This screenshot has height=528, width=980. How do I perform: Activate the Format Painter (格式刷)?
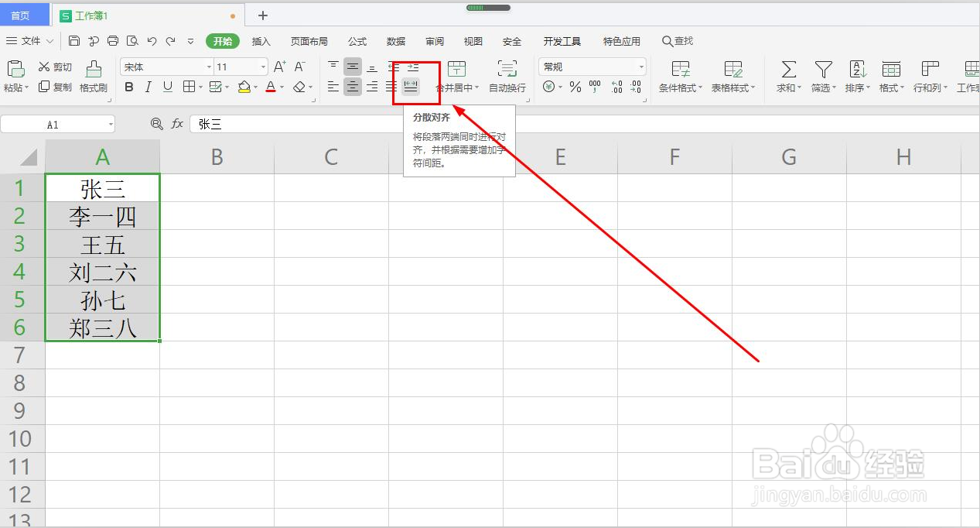click(94, 77)
